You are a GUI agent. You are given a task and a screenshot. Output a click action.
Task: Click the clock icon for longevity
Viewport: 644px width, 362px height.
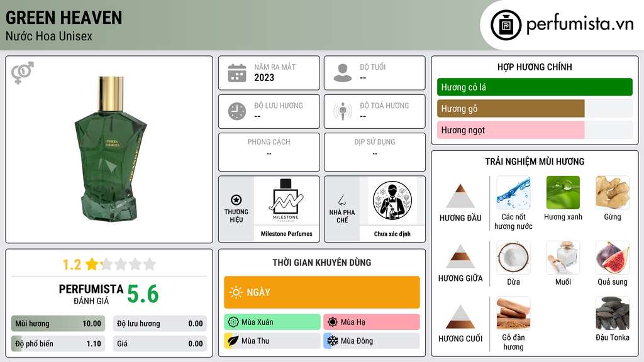click(x=237, y=111)
